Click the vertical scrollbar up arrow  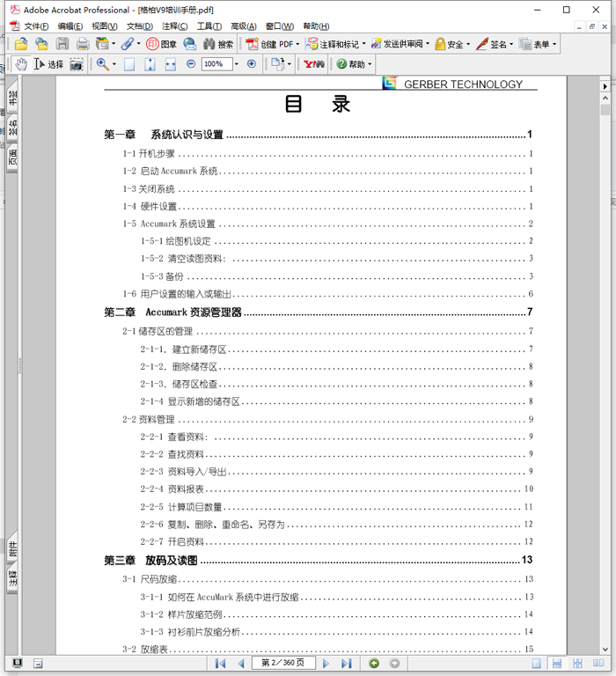coord(605,99)
